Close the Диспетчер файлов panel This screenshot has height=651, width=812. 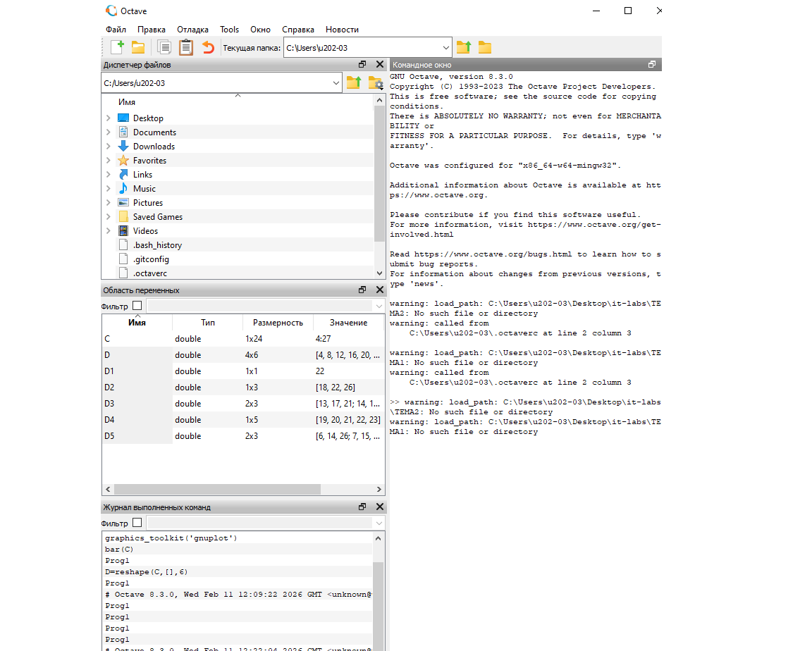(x=380, y=65)
